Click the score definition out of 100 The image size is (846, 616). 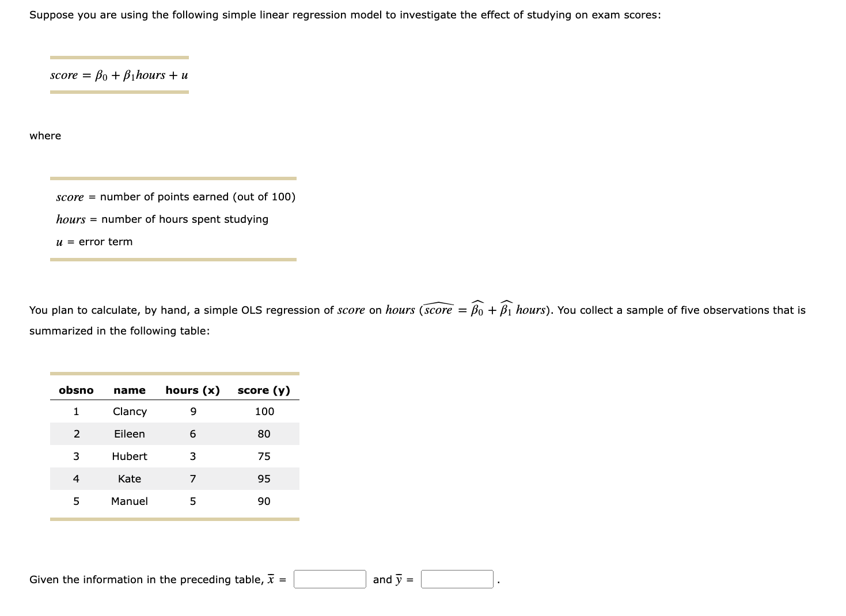point(176,196)
